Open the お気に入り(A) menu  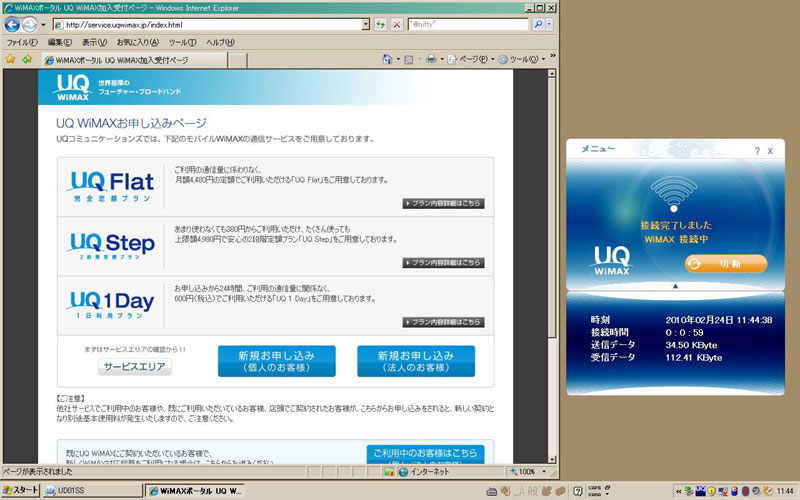pyautogui.click(x=138, y=42)
